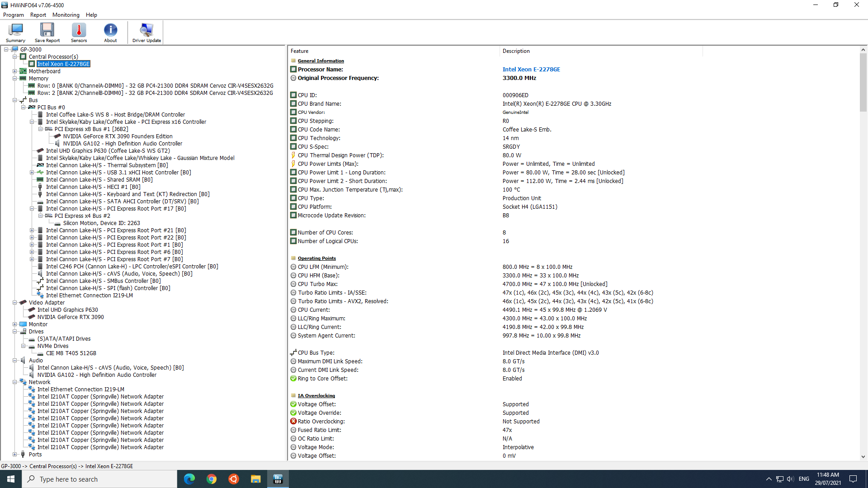The height and width of the screenshot is (488, 868).
Task: Select the CIE M8 T405 512GB drive
Action: tap(71, 353)
